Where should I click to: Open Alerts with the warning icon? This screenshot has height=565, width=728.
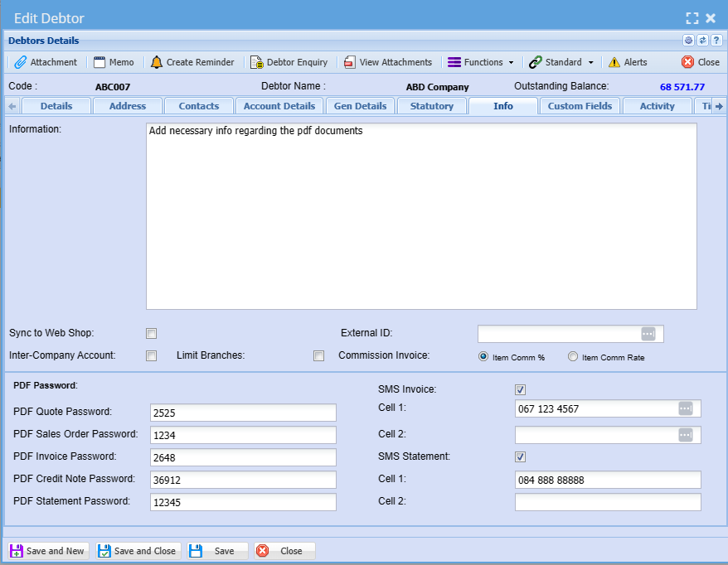pos(614,62)
